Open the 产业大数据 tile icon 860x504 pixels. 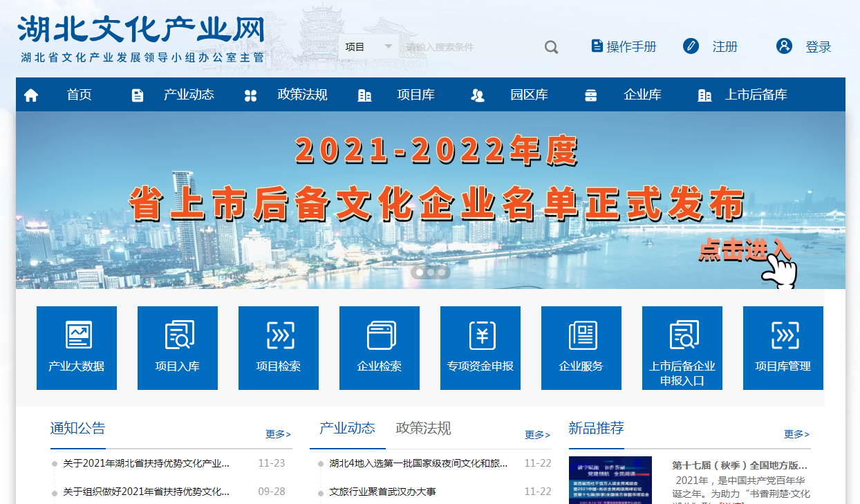click(78, 335)
